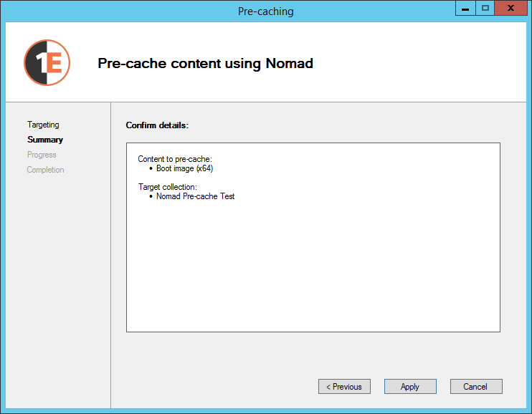Select the Targeting step in sidebar
Image resolution: width=532 pixels, height=414 pixels.
[43, 125]
